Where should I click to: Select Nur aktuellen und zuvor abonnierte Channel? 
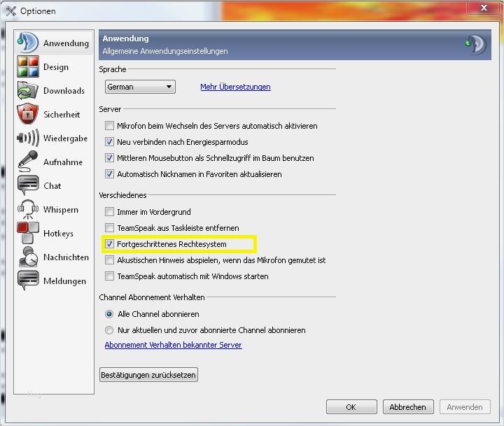pyautogui.click(x=109, y=330)
